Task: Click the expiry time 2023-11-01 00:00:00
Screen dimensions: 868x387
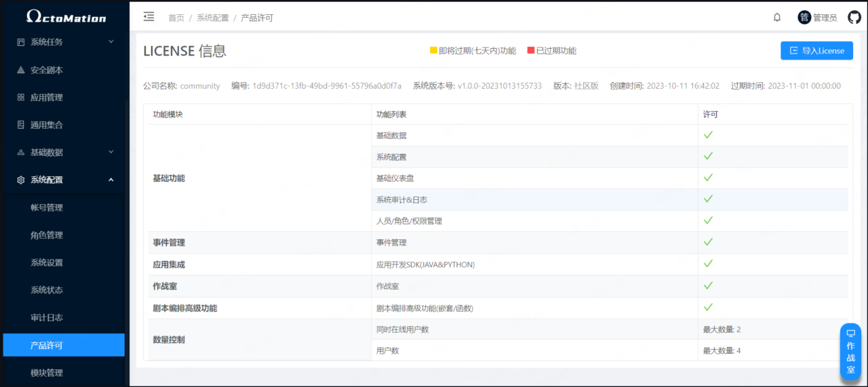Action: 804,86
